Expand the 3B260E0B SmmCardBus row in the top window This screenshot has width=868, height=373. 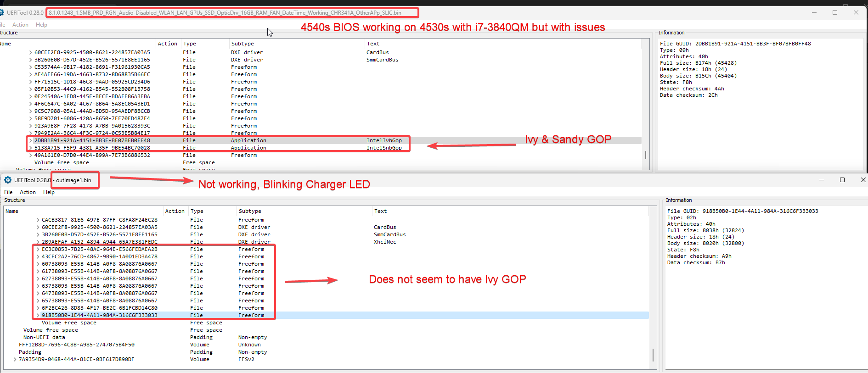pyautogui.click(x=31, y=60)
